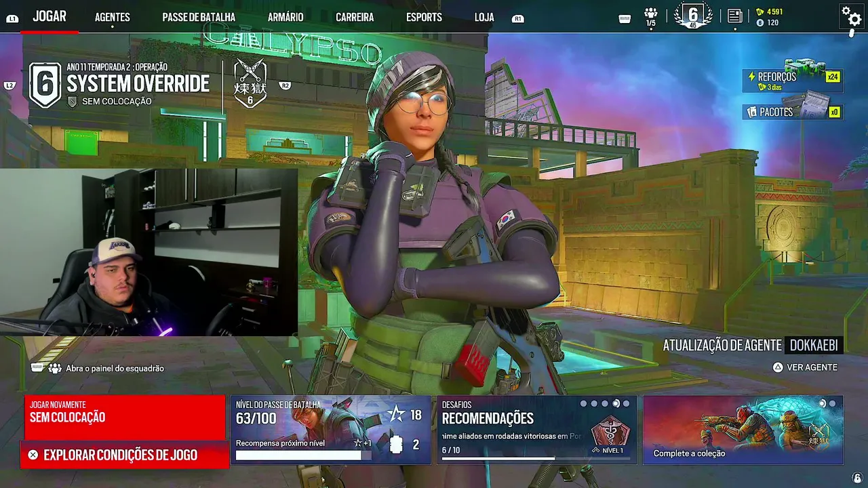Click the Dokkaebi agent name label

[814, 346]
